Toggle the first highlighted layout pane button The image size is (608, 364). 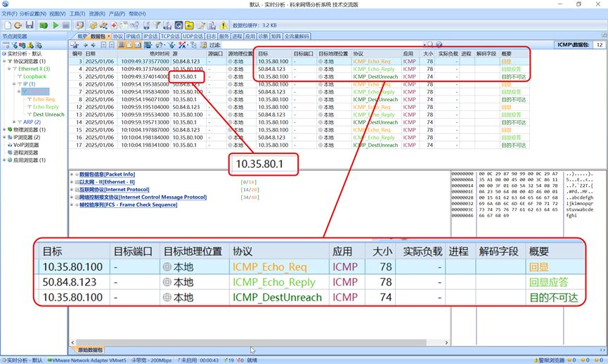tap(121, 45)
